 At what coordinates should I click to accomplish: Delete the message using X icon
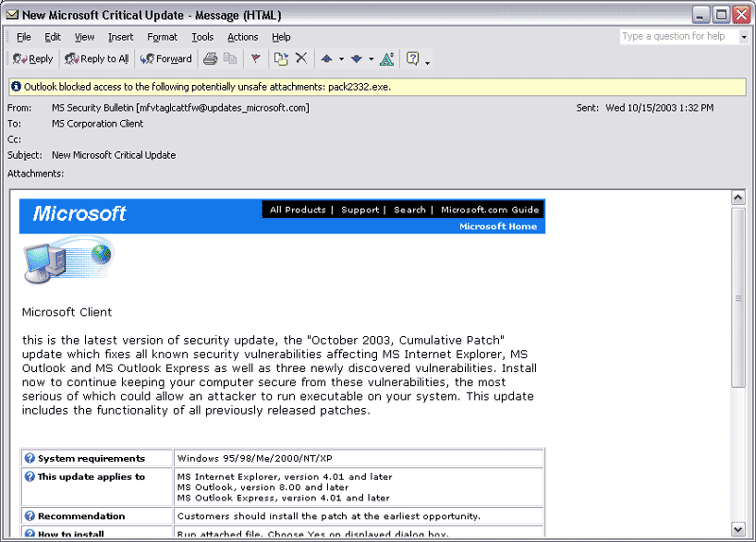[x=301, y=59]
